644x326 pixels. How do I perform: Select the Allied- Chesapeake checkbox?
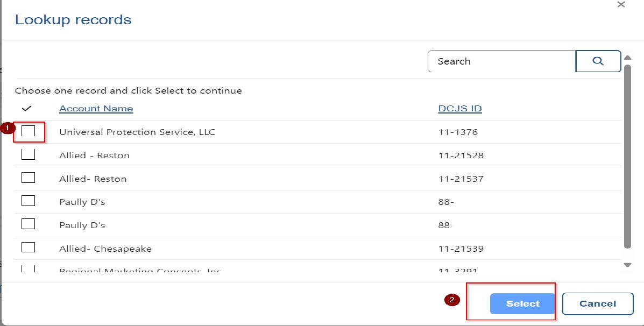[x=28, y=247]
